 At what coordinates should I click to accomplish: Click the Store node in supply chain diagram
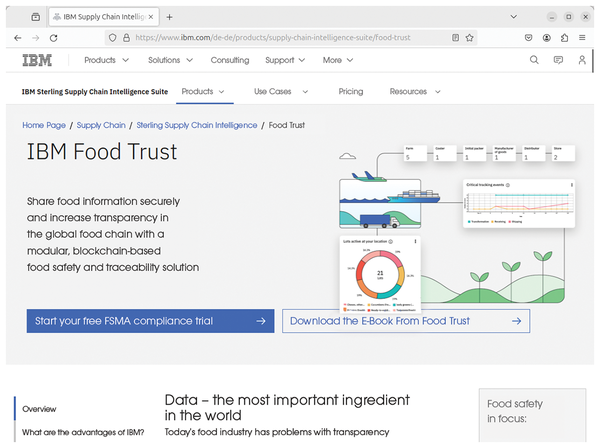coord(563,153)
